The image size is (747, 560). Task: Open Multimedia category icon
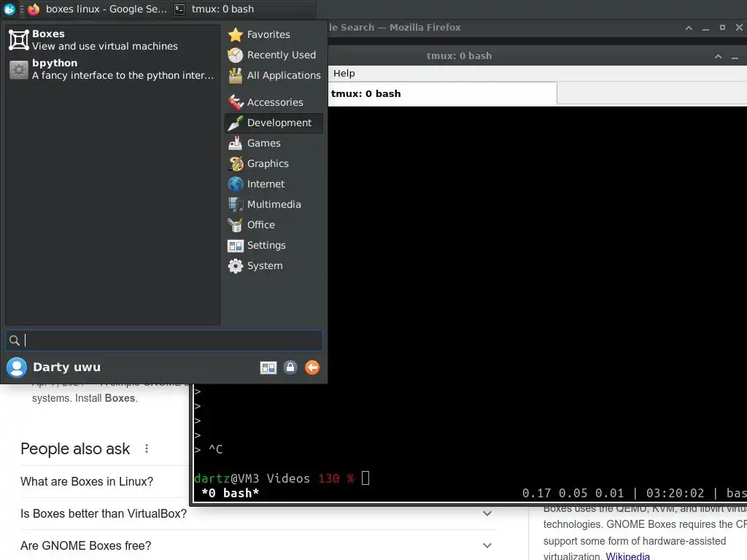(x=236, y=204)
